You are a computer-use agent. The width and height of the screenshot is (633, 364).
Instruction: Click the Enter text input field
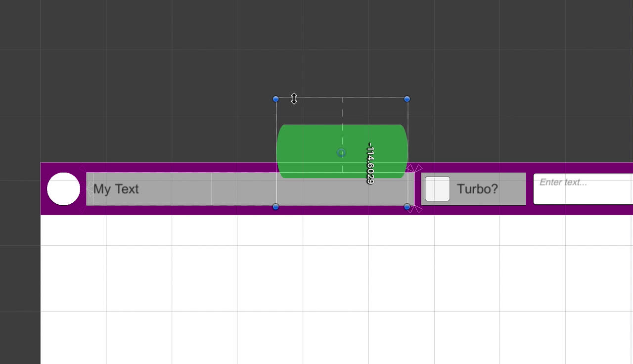coord(583,188)
